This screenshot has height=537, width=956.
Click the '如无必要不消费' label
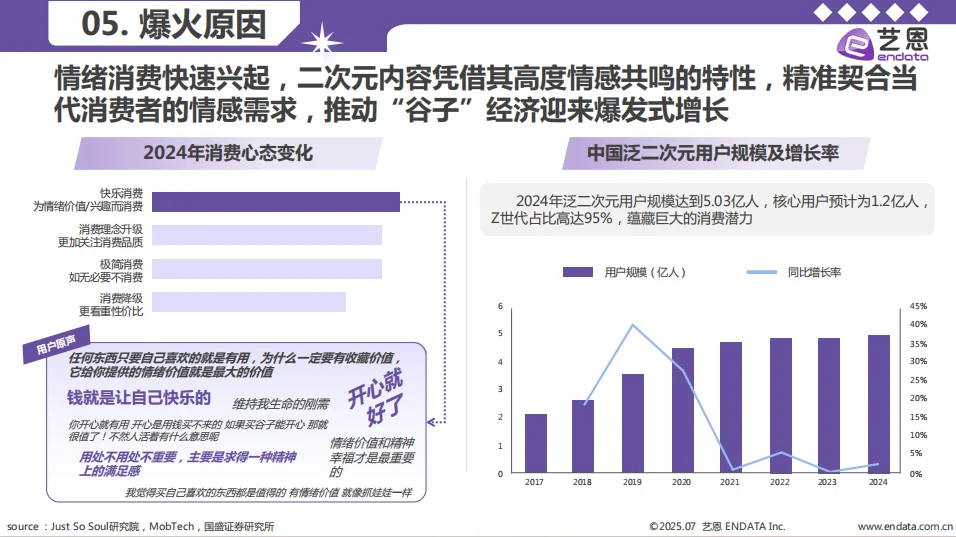[106, 277]
